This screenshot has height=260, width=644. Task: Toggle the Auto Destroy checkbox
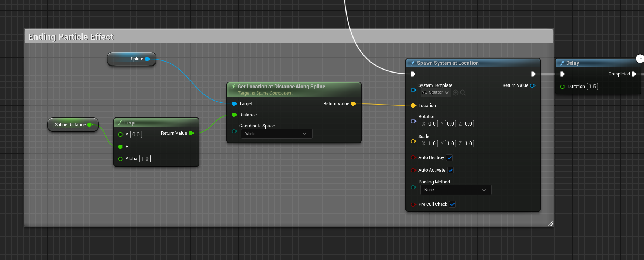[x=449, y=158]
